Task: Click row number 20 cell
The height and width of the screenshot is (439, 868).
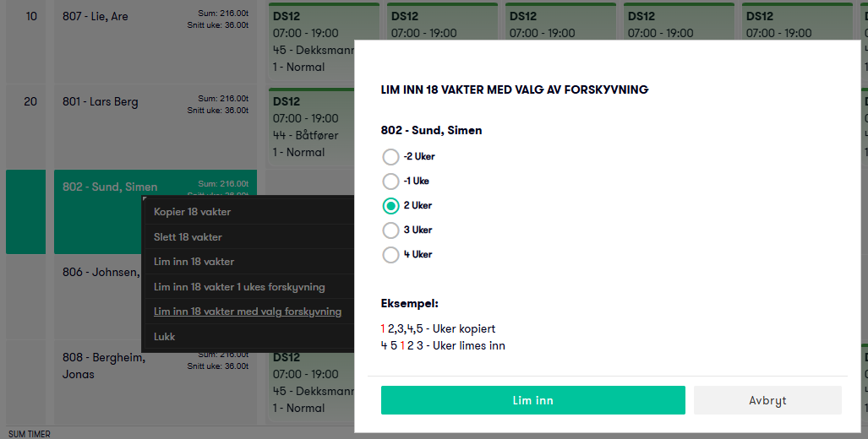Action: [26, 127]
